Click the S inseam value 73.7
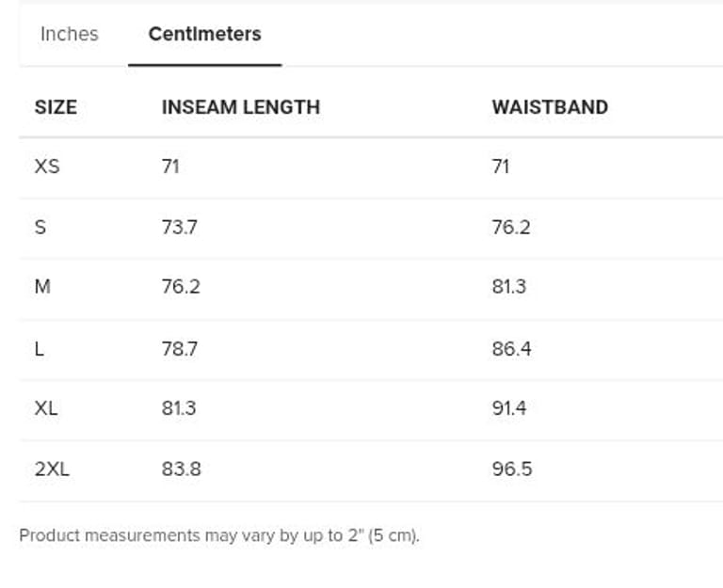 [179, 228]
